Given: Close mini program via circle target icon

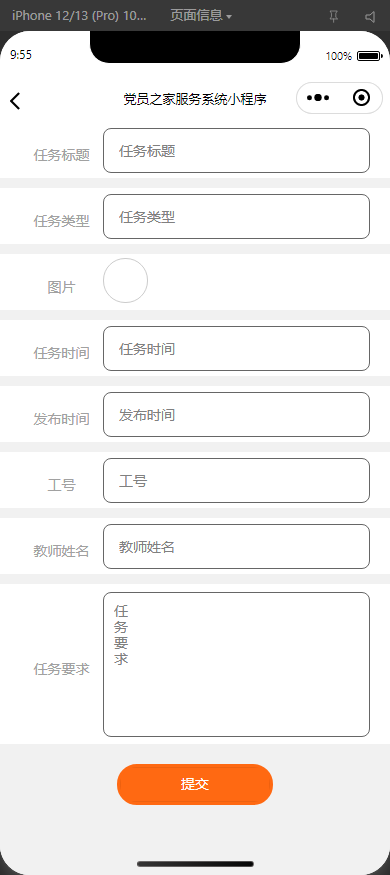Looking at the screenshot, I should pyautogui.click(x=362, y=98).
